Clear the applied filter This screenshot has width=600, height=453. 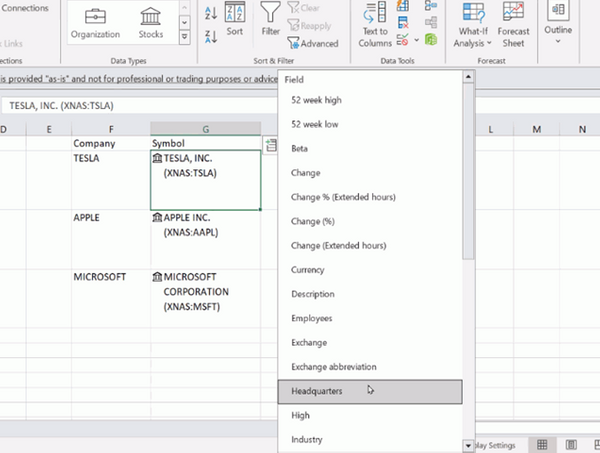[303, 8]
